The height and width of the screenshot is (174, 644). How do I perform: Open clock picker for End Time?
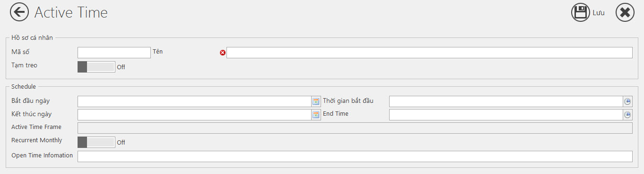tap(627, 115)
